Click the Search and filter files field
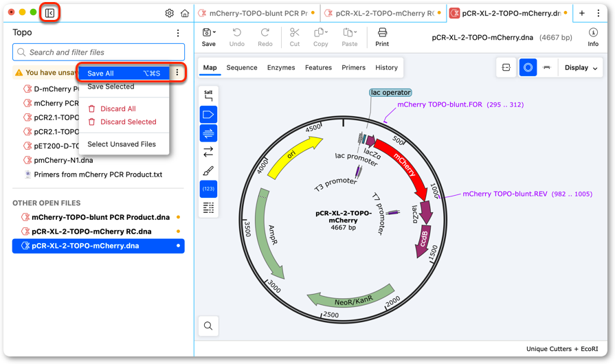This screenshot has width=615, height=364. (x=98, y=52)
